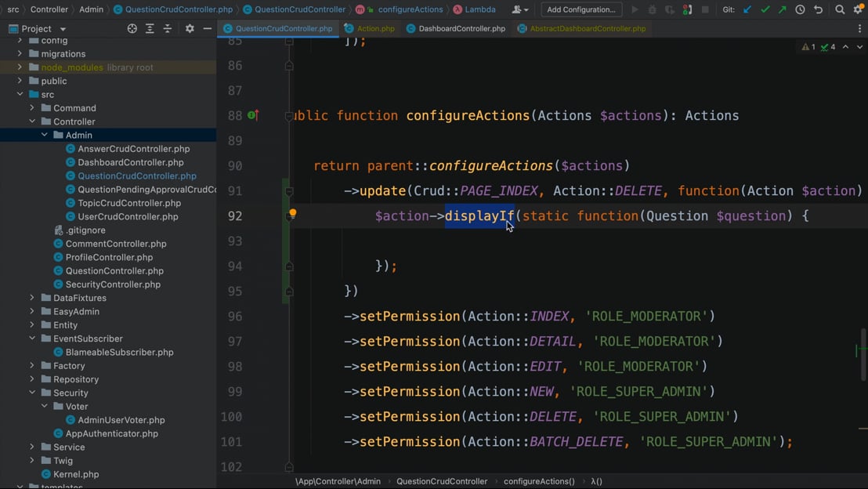868x489 pixels.
Task: Click the Git update project arrow icon
Action: [x=747, y=9]
